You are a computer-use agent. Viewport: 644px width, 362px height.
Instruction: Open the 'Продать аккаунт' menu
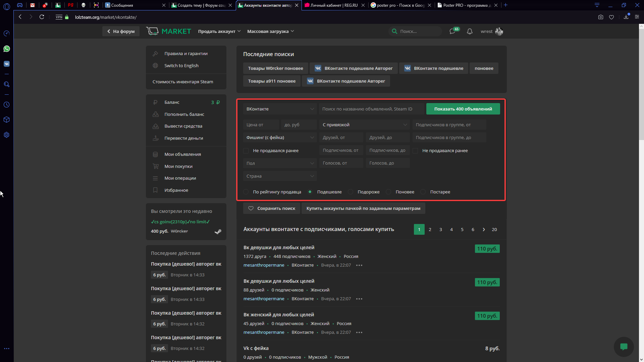pos(219,31)
